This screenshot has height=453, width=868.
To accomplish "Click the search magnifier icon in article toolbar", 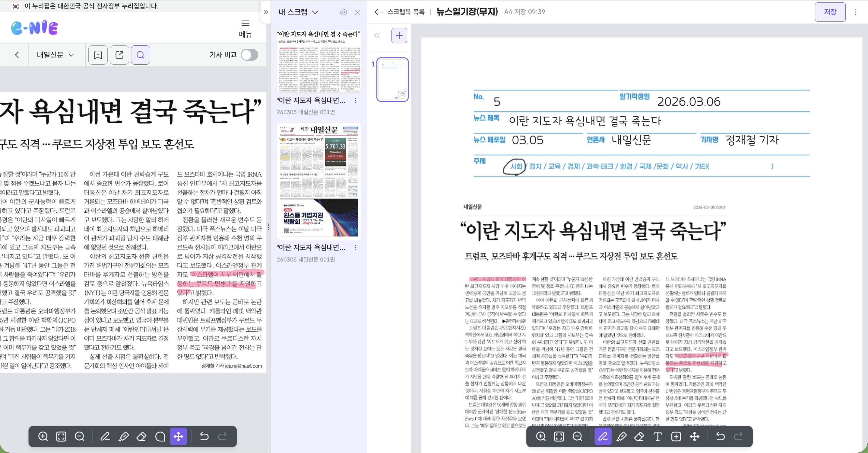I will click(141, 55).
